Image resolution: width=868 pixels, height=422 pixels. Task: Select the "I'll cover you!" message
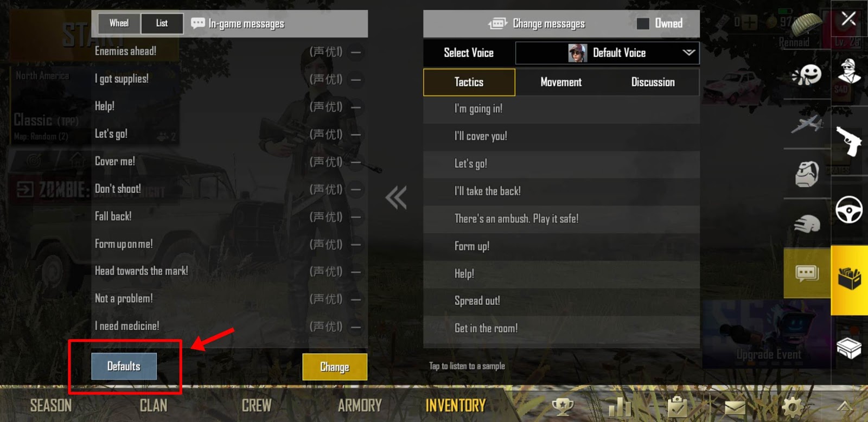click(561, 136)
